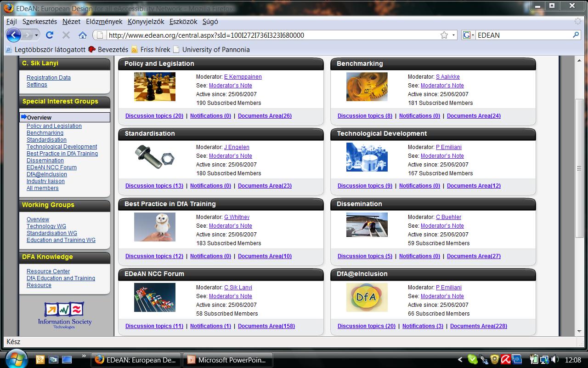Click the blue Technological Development thumbnail

[x=367, y=157]
